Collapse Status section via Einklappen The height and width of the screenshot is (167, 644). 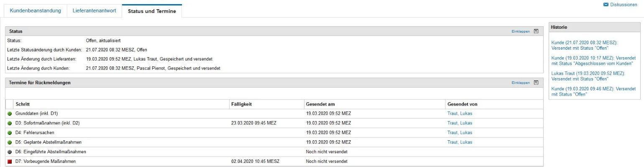[520, 31]
